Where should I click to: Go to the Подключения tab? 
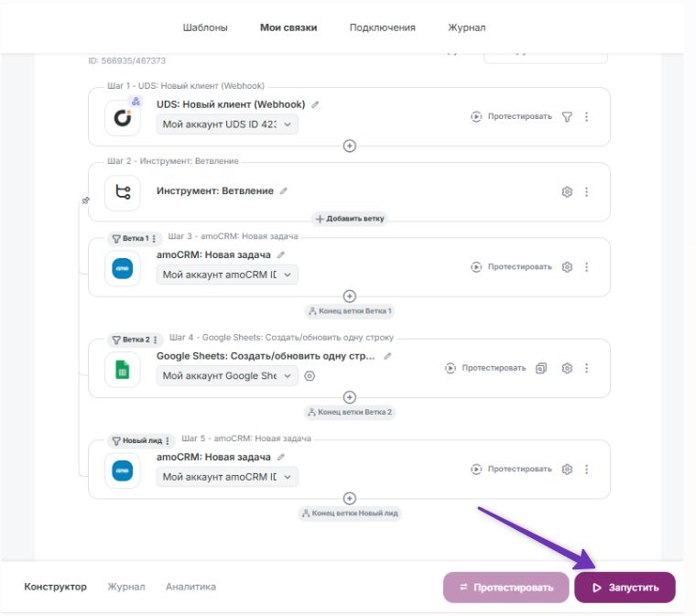coord(382,27)
